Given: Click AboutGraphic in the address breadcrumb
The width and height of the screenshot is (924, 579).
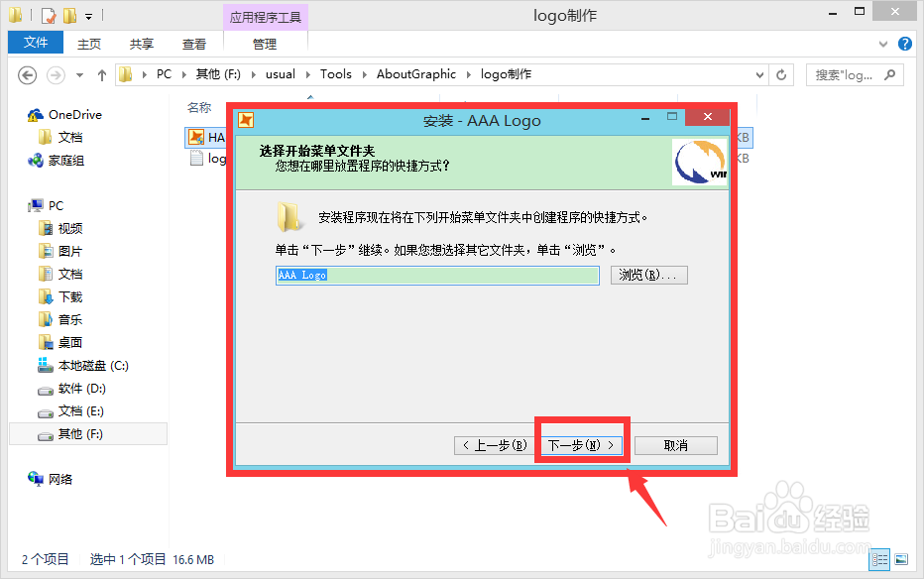Looking at the screenshot, I should tap(416, 74).
